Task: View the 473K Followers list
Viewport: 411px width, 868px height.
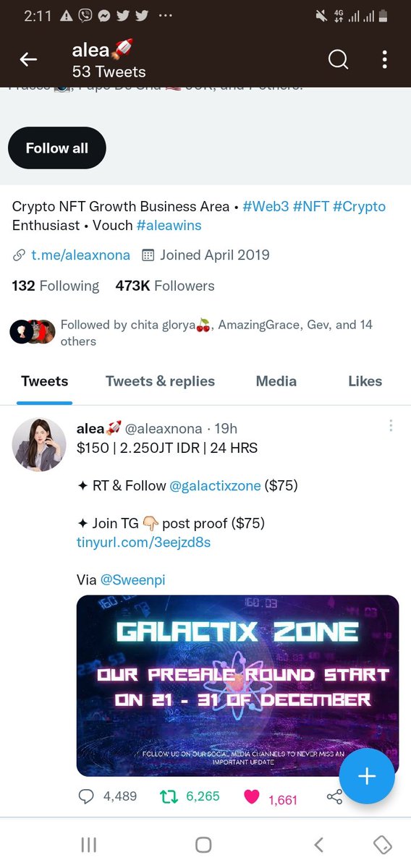Action: click(x=165, y=286)
